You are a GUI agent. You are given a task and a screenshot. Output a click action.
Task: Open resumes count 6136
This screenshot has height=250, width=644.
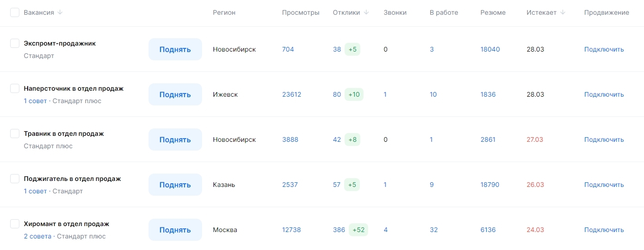point(488,230)
